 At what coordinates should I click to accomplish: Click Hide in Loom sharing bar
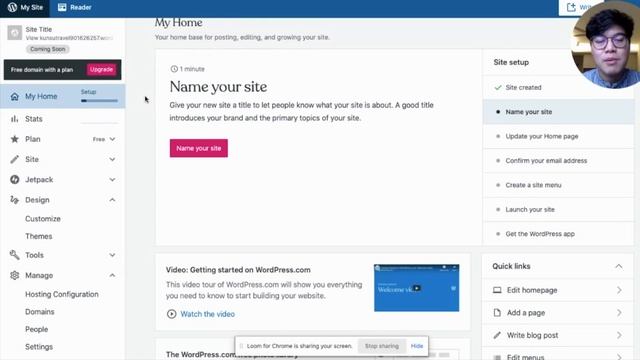tap(417, 346)
